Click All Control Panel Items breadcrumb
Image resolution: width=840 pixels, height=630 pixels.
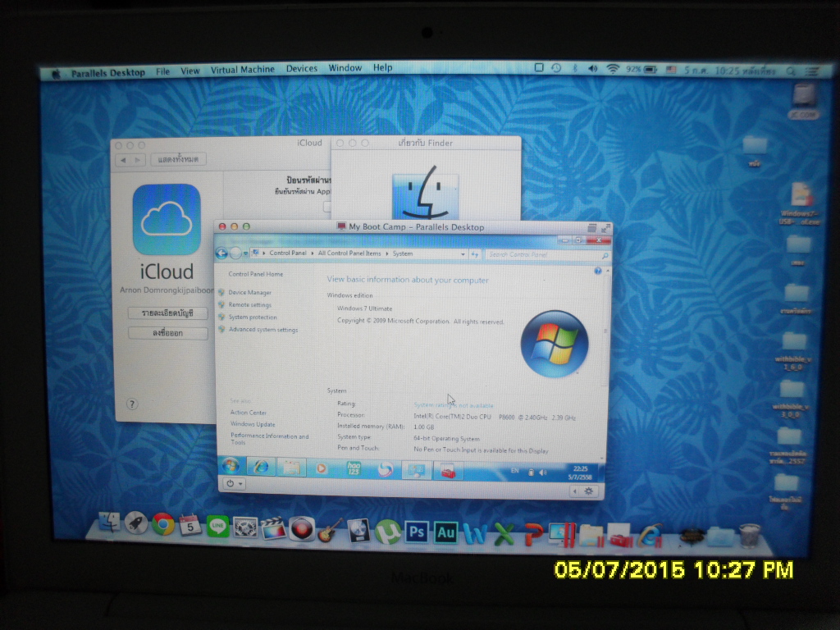[349, 253]
